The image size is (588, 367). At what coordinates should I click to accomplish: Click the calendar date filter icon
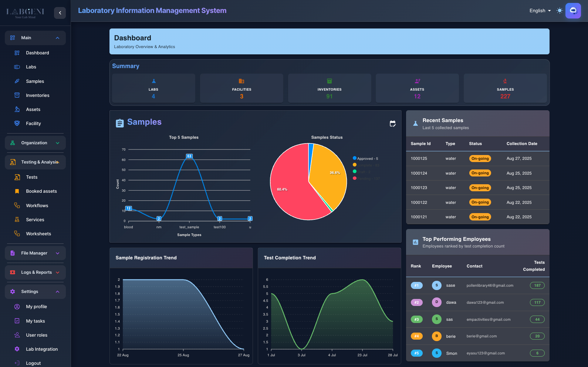click(x=392, y=124)
